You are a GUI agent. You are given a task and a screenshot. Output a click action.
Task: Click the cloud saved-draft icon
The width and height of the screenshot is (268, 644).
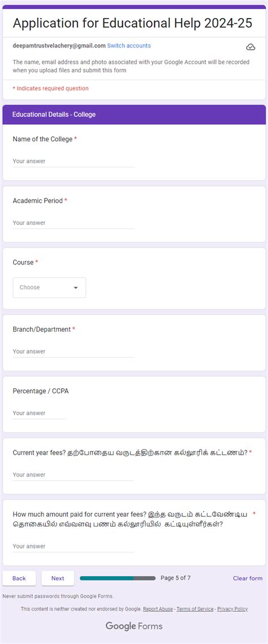tap(250, 47)
